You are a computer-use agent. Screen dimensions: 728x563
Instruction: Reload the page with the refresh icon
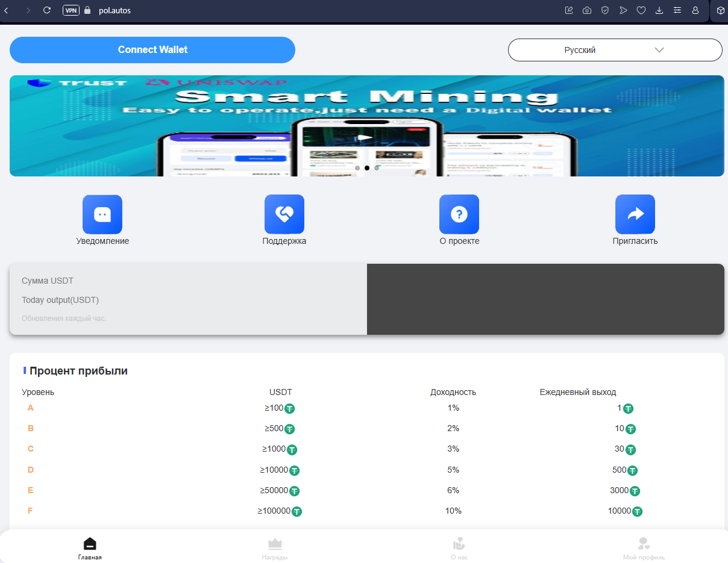[x=47, y=10]
